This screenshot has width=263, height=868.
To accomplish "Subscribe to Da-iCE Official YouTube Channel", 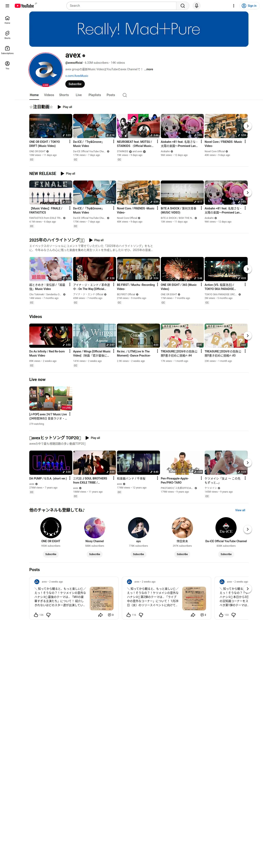I will (x=226, y=554).
